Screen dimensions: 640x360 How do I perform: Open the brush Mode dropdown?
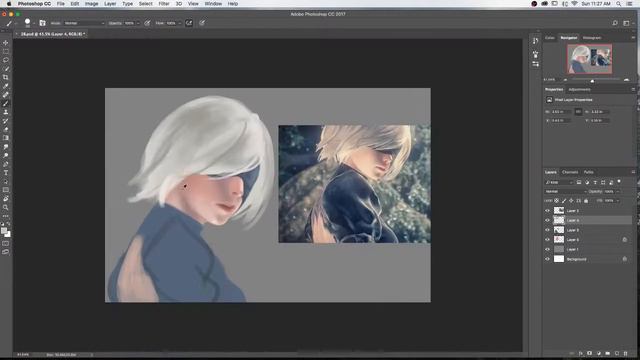(x=84, y=23)
